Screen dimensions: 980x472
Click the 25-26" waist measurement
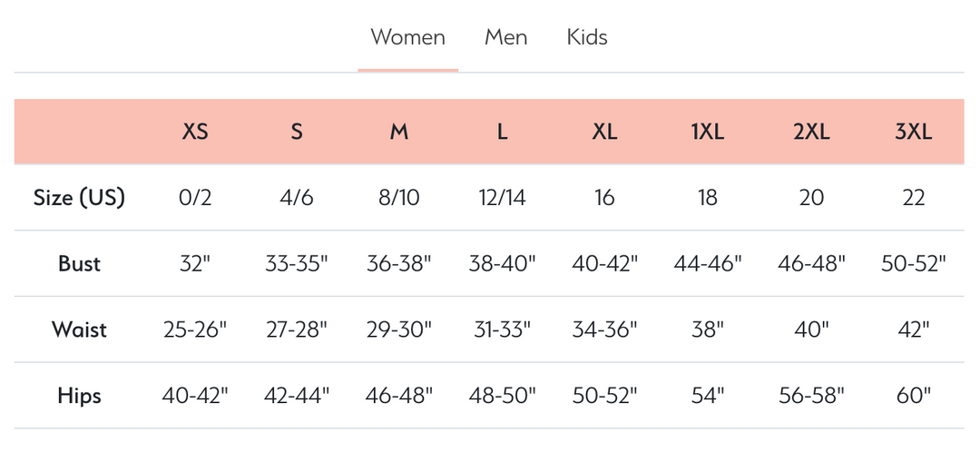click(x=195, y=329)
